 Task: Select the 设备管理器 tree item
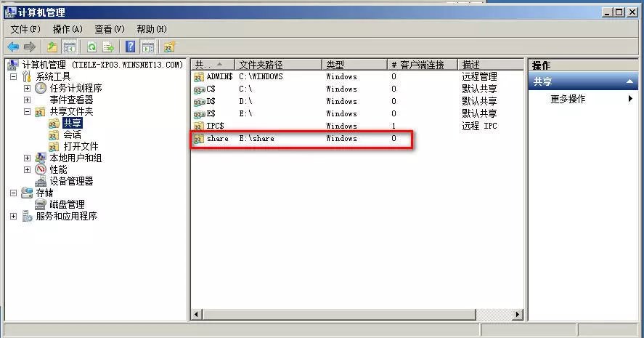coord(71,181)
